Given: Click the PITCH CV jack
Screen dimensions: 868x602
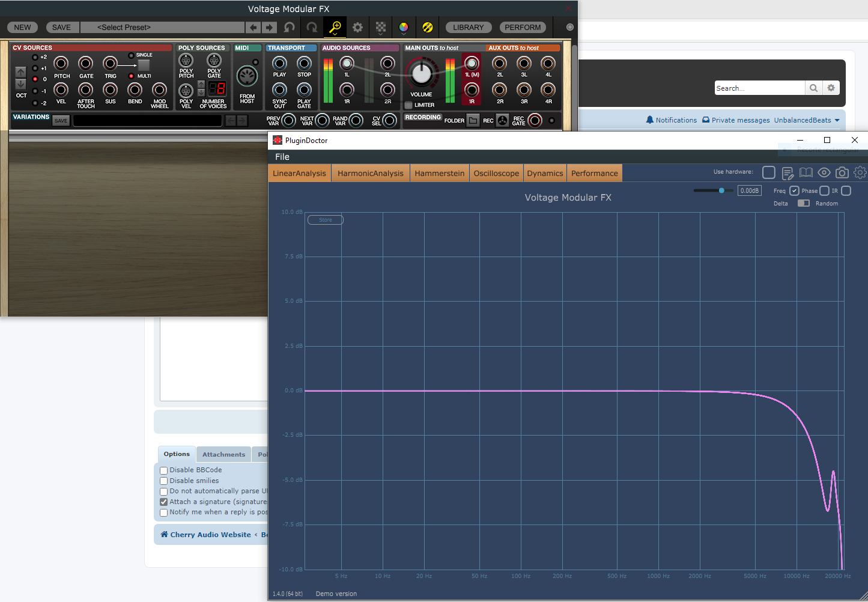Looking at the screenshot, I should point(61,63).
